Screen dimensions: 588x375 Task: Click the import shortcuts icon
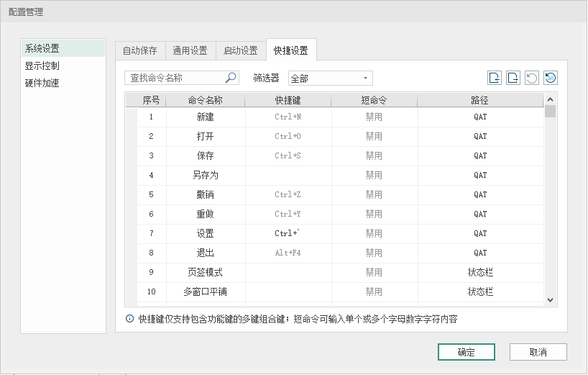pyautogui.click(x=495, y=78)
